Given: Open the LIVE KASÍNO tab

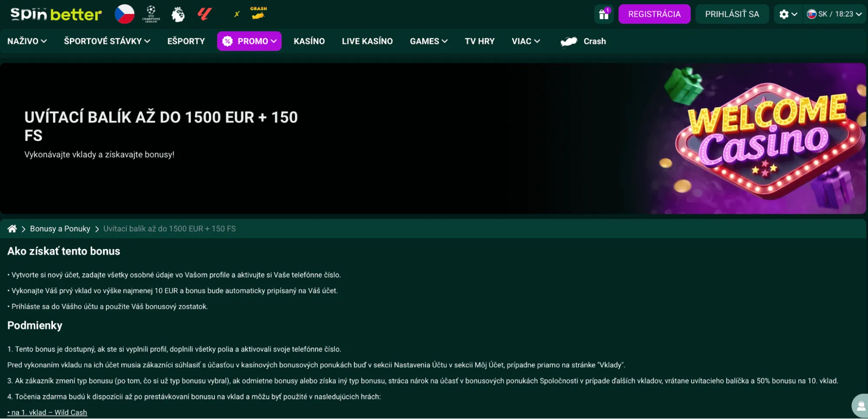Looking at the screenshot, I should tap(367, 41).
